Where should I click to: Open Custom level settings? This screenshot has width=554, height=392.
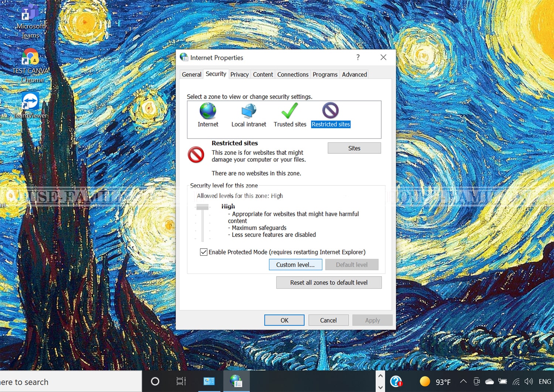click(x=295, y=265)
